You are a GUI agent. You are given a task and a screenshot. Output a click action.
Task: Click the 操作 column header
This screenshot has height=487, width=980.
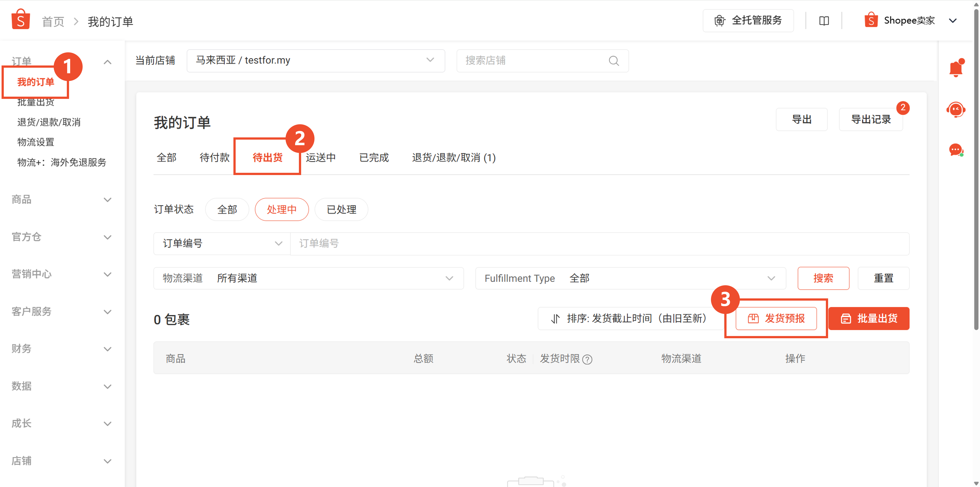click(x=795, y=358)
